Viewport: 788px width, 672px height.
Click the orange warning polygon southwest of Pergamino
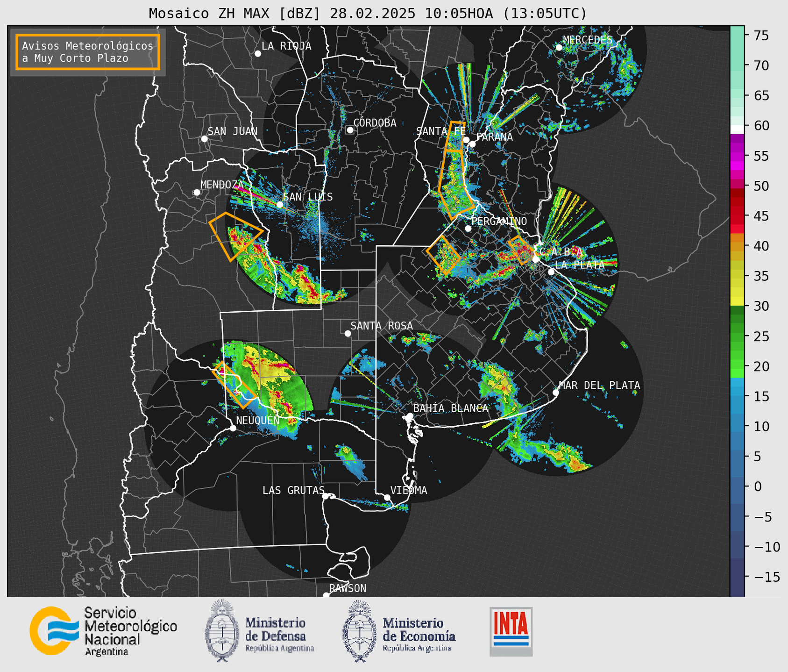coord(444,255)
